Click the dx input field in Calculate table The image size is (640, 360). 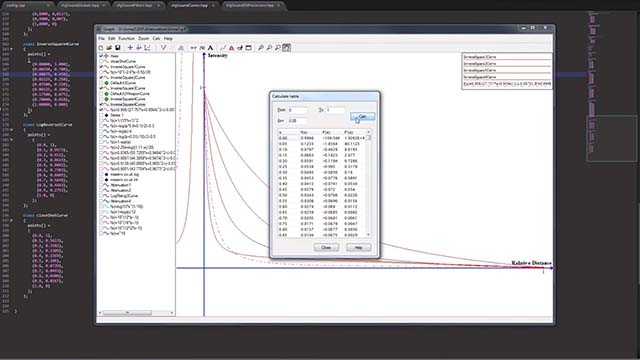[x=297, y=121]
